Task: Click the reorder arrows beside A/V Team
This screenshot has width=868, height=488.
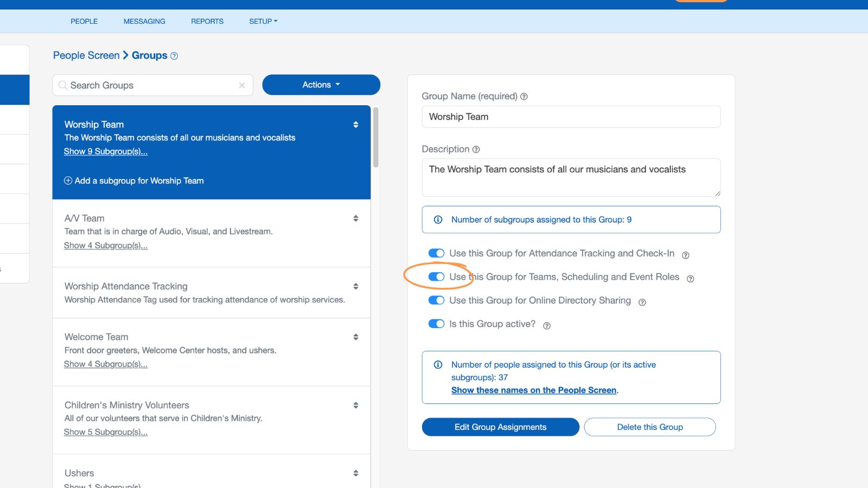Action: point(355,218)
